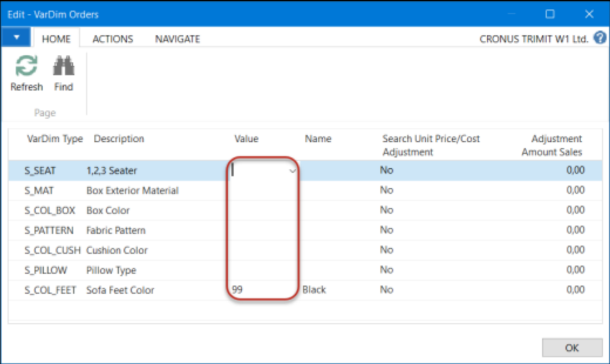The image size is (610, 364).
Task: Confirm with the OK button
Action: tap(572, 348)
